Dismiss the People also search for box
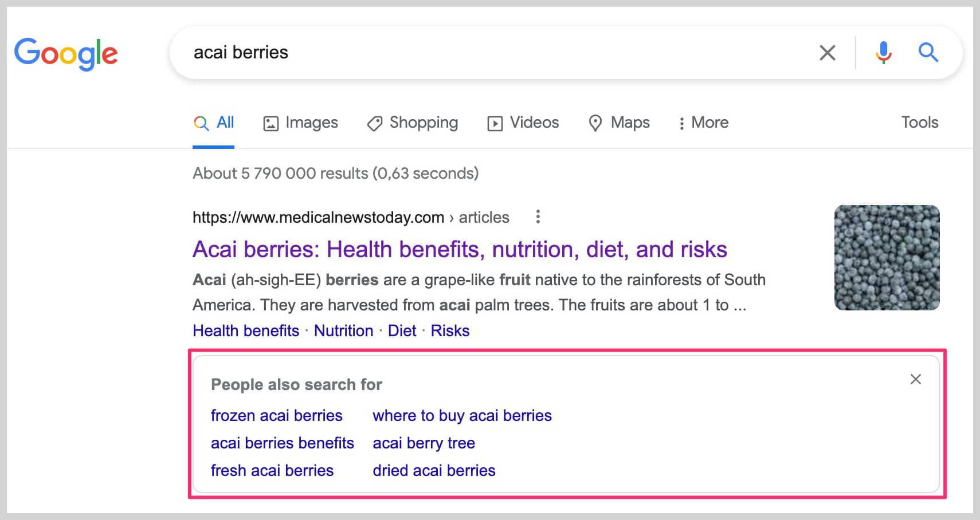Image resolution: width=980 pixels, height=520 pixels. pyautogui.click(x=915, y=379)
